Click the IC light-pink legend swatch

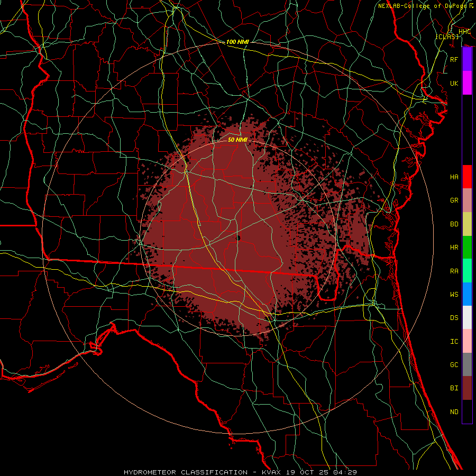point(467,341)
